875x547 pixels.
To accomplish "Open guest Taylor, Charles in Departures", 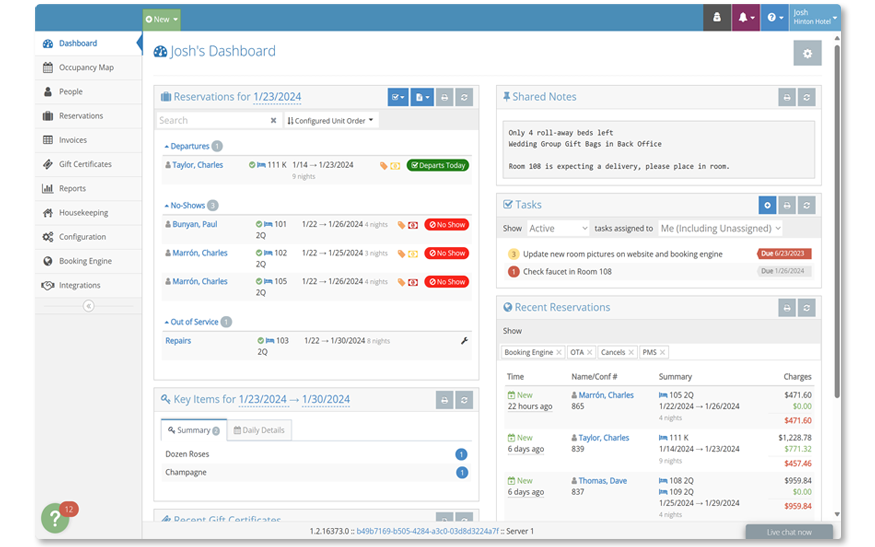I will 197,165.
